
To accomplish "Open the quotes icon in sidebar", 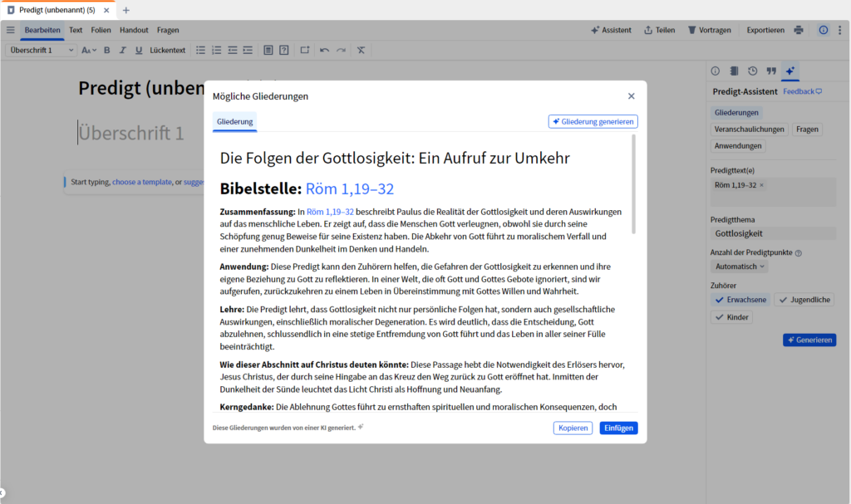I will click(x=771, y=71).
